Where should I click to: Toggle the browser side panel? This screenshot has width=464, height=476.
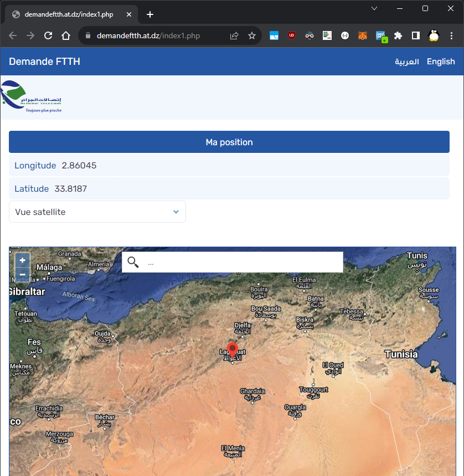pyautogui.click(x=415, y=35)
